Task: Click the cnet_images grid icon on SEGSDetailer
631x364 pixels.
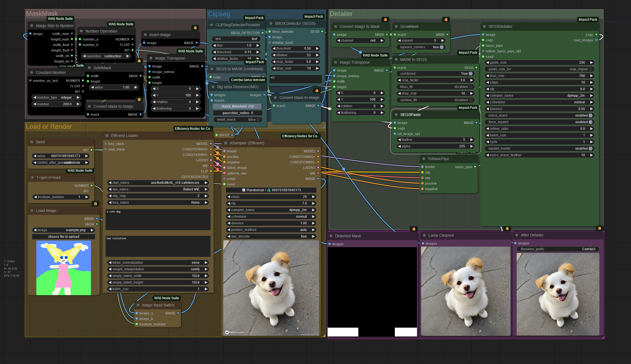Action: coord(596,40)
